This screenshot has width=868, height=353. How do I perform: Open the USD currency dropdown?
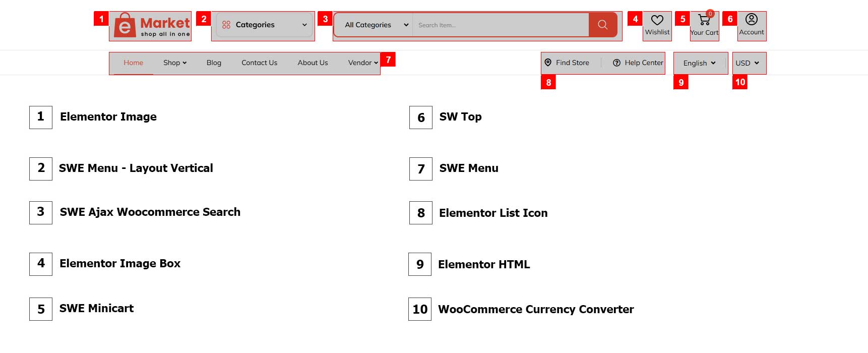[x=747, y=63]
